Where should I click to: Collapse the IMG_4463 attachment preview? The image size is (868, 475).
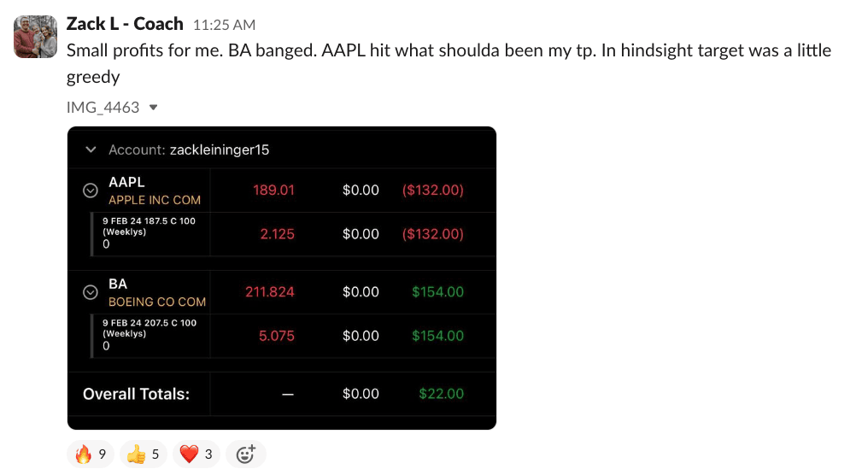pos(154,108)
